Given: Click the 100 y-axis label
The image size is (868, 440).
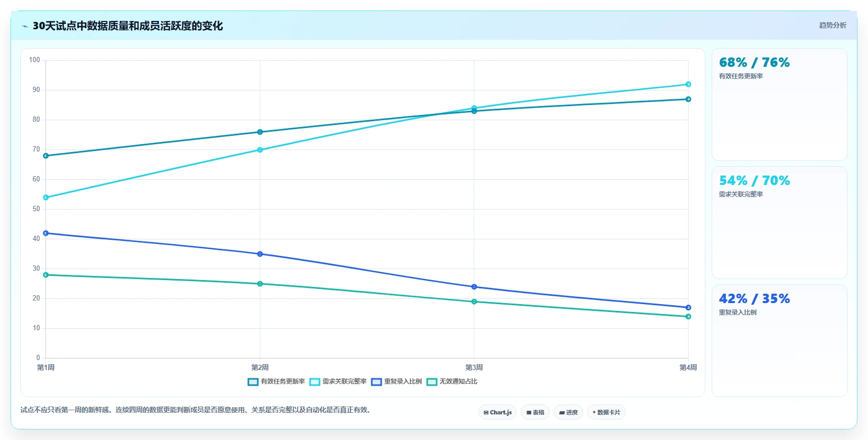Looking at the screenshot, I should (x=35, y=60).
